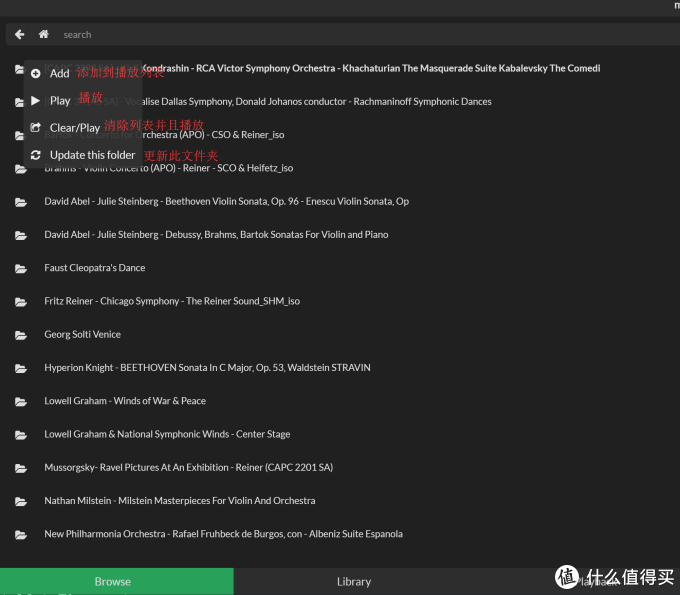This screenshot has height=595, width=680.
Task: Select Clear/Play from the context menu
Action: [x=75, y=128]
